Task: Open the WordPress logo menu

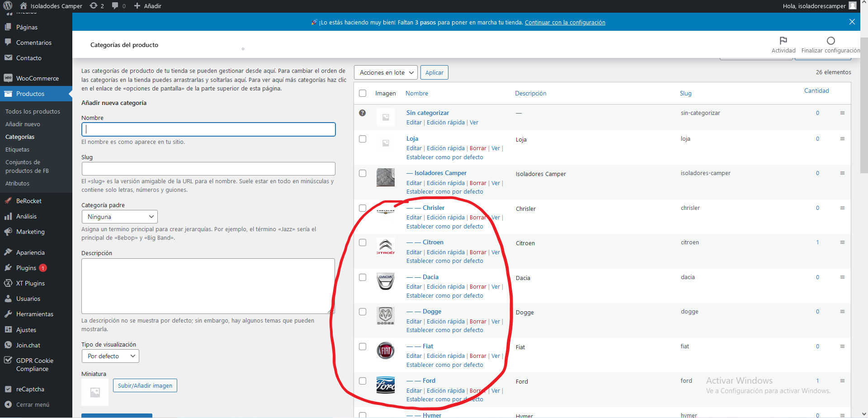Action: coord(8,6)
